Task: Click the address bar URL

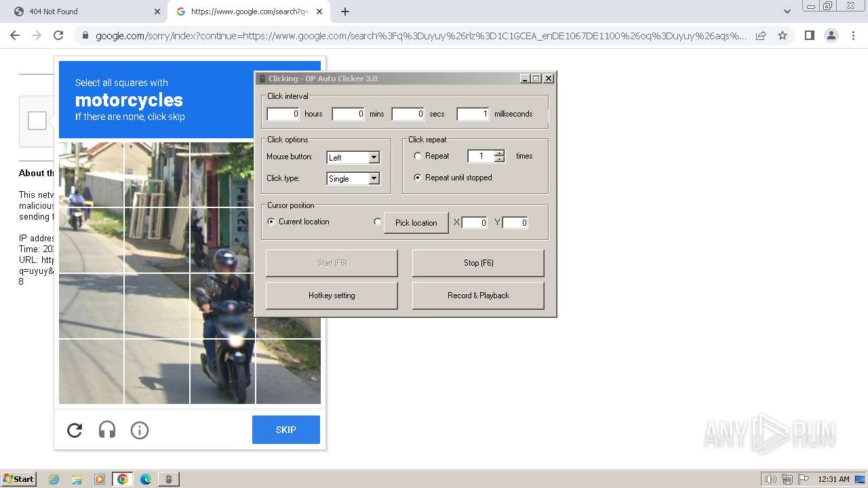Action: 420,36
